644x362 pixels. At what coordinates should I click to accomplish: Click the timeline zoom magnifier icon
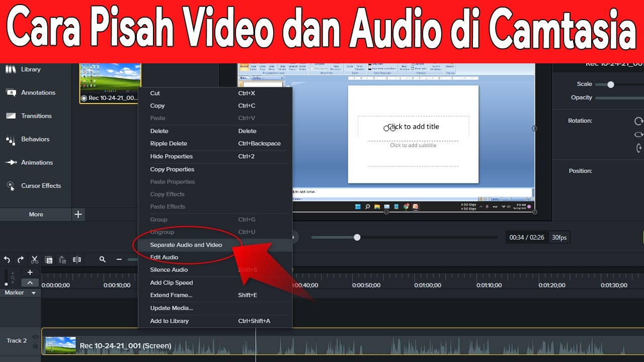[x=103, y=259]
